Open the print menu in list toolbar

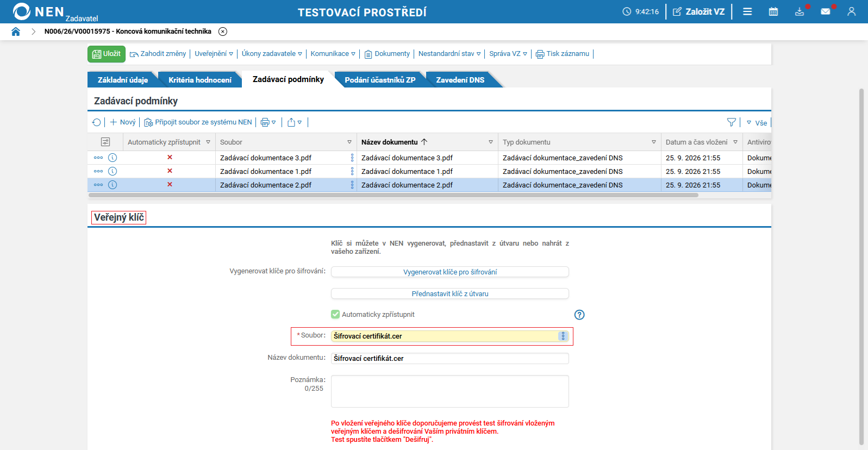[x=268, y=122]
